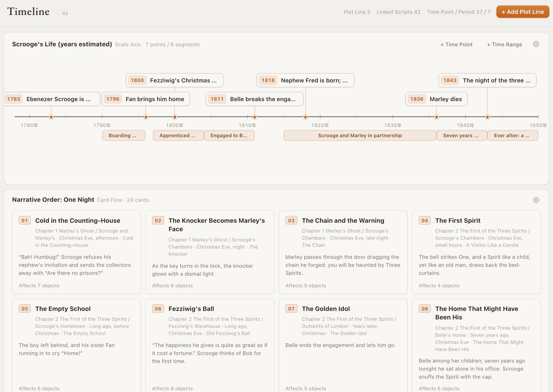
Task: Open the 1811 Belle breaks the engagement event
Action: coord(254,99)
